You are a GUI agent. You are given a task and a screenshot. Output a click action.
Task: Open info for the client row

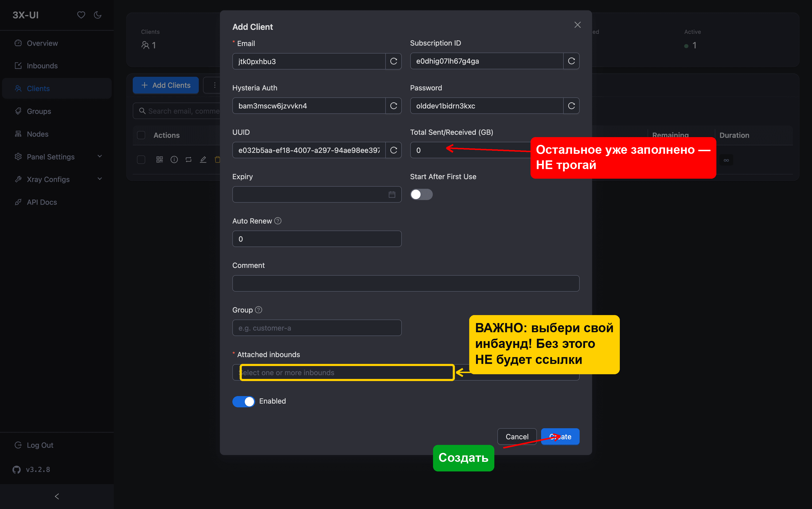(174, 160)
